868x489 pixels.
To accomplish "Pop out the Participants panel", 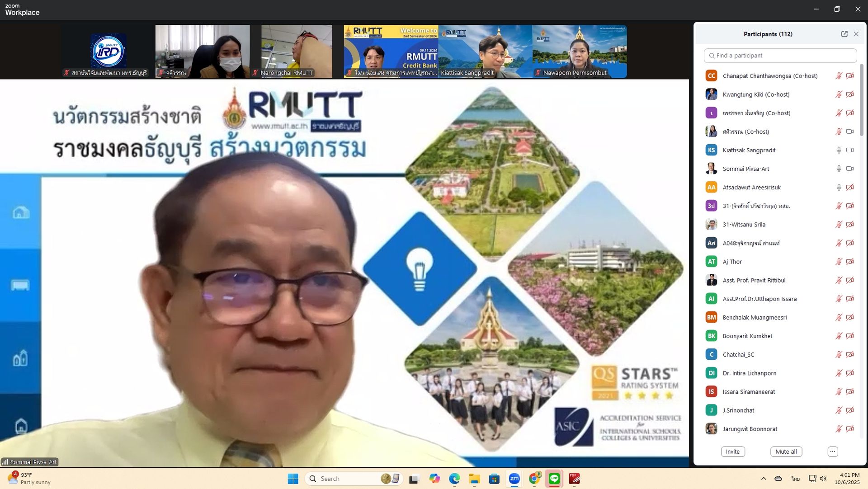I will tap(844, 34).
